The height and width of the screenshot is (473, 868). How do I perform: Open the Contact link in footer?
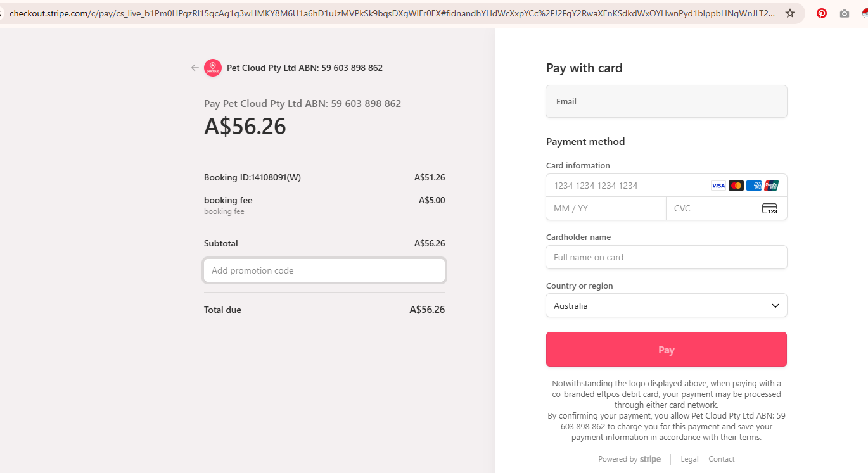(x=722, y=459)
